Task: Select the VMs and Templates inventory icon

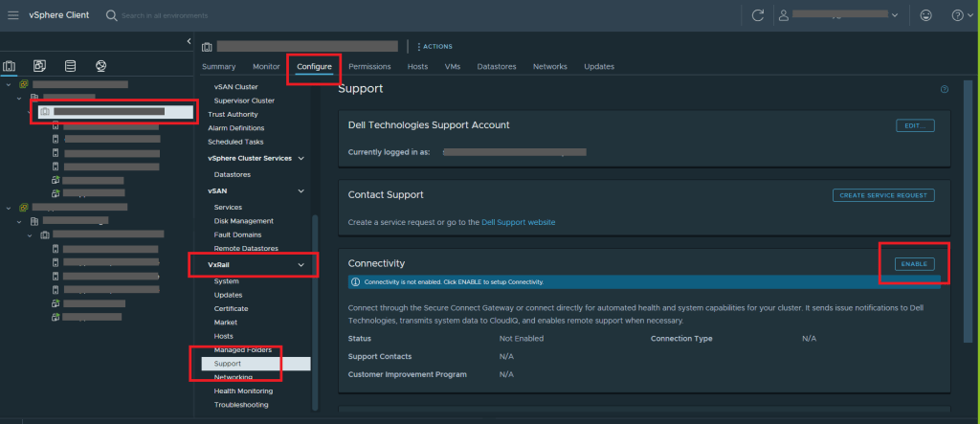Action: click(39, 66)
